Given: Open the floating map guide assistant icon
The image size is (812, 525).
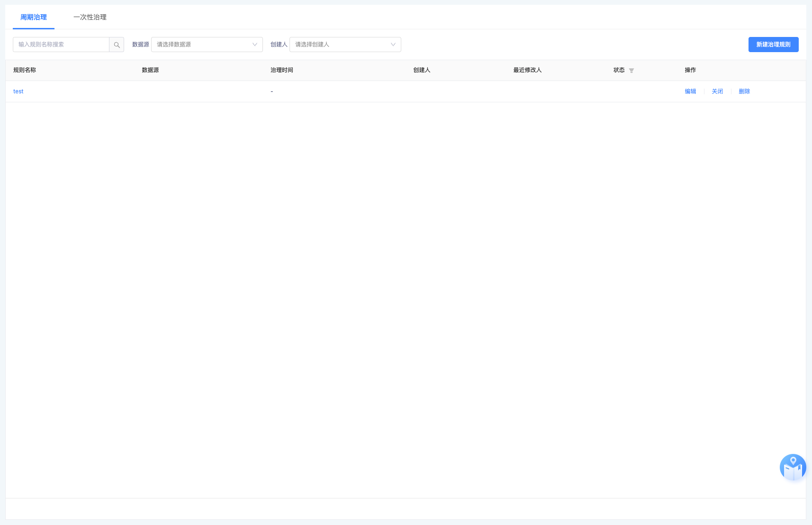Looking at the screenshot, I should [x=793, y=467].
